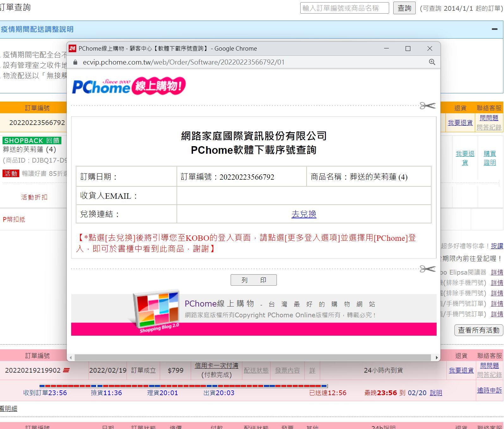Maximize the popup Chrome window
The image size is (504, 429).
408,48
